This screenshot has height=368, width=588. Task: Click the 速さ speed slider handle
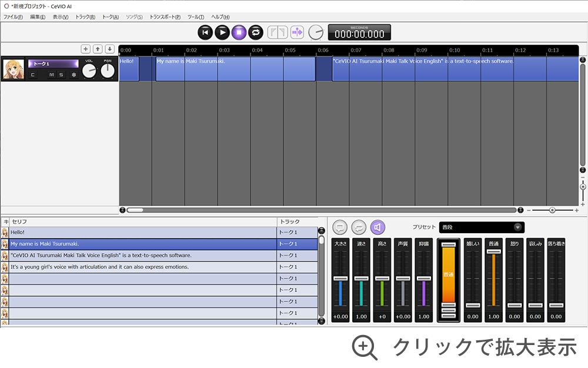click(x=361, y=279)
